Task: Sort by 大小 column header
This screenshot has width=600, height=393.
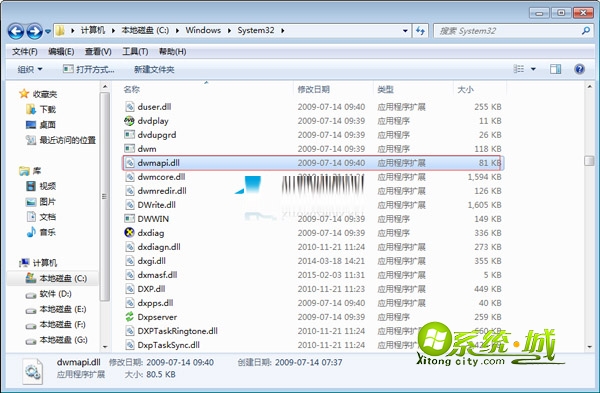Action: pos(465,89)
